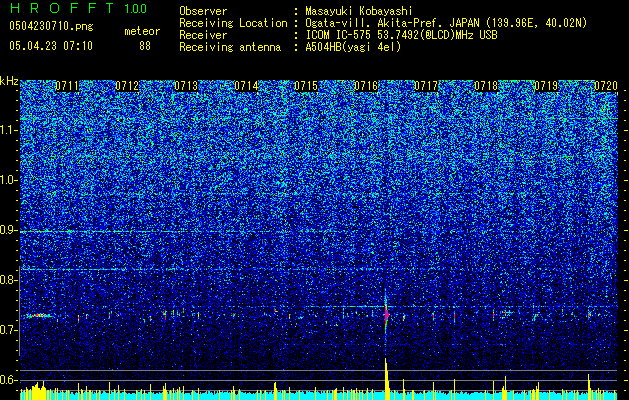Click the 0719 time marker
Image resolution: width=629 pixels, height=400 pixels.
(546, 86)
